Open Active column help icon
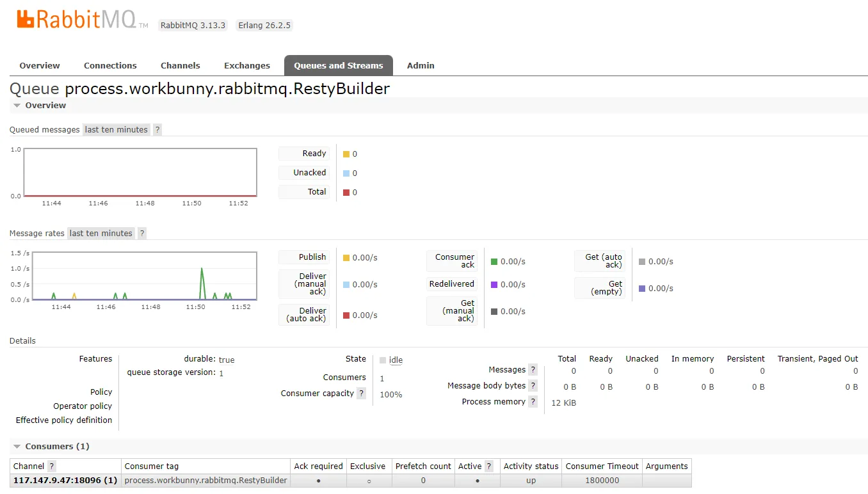The height and width of the screenshot is (494, 868). (489, 466)
